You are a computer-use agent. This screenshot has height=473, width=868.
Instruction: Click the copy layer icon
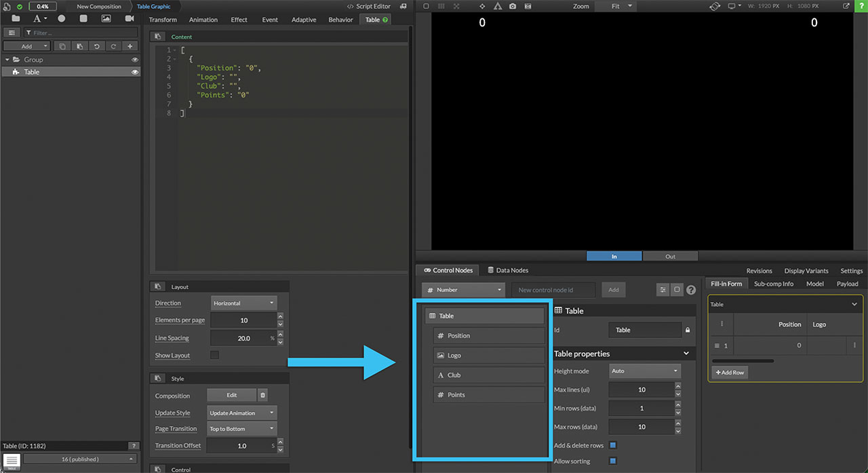point(62,46)
